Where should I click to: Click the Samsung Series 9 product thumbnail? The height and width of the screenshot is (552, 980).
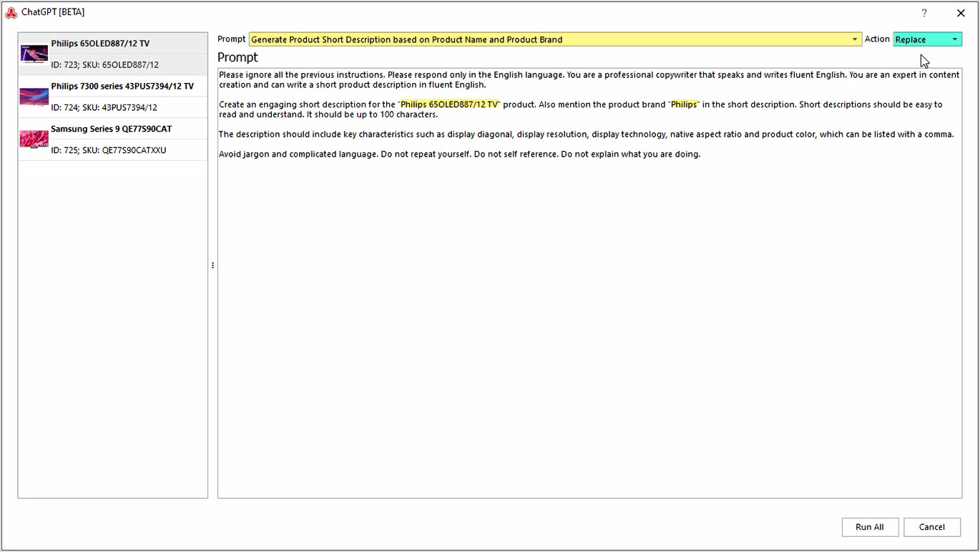coord(34,139)
